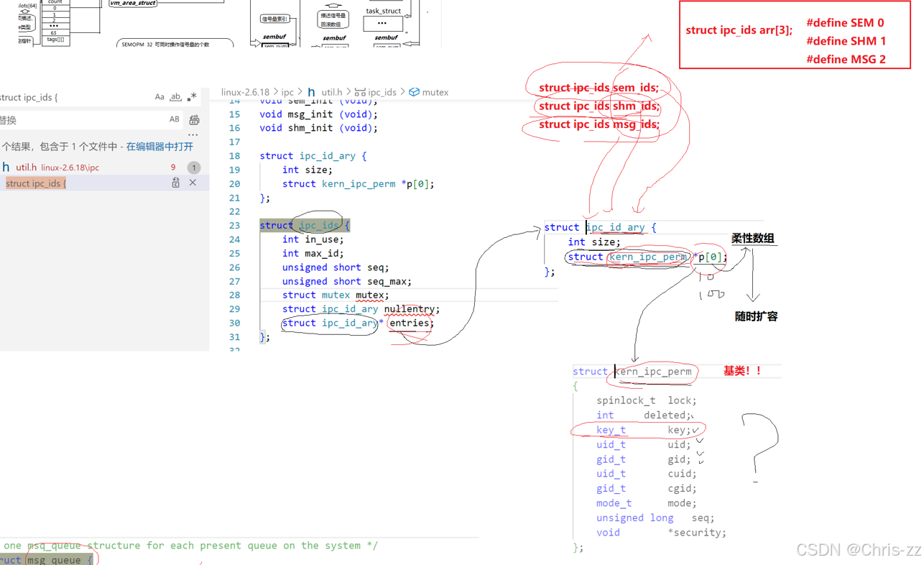Click 'void msg_init (void);' on line 15
924x565 pixels.
(318, 114)
